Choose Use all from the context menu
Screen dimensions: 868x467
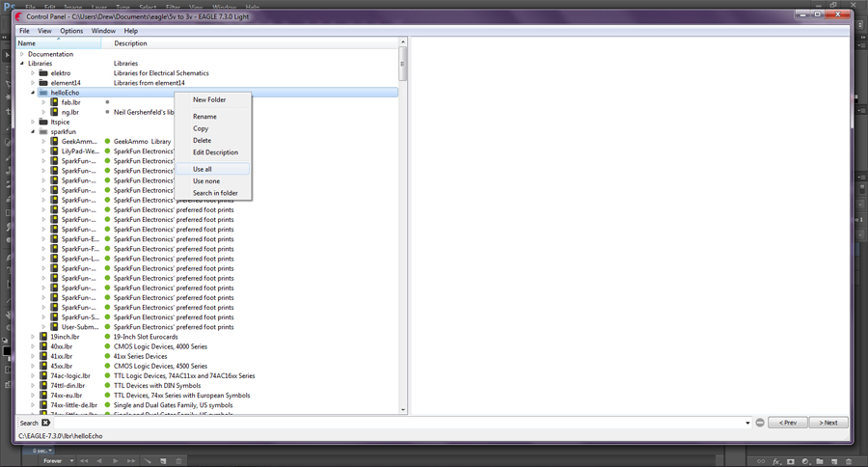212,169
